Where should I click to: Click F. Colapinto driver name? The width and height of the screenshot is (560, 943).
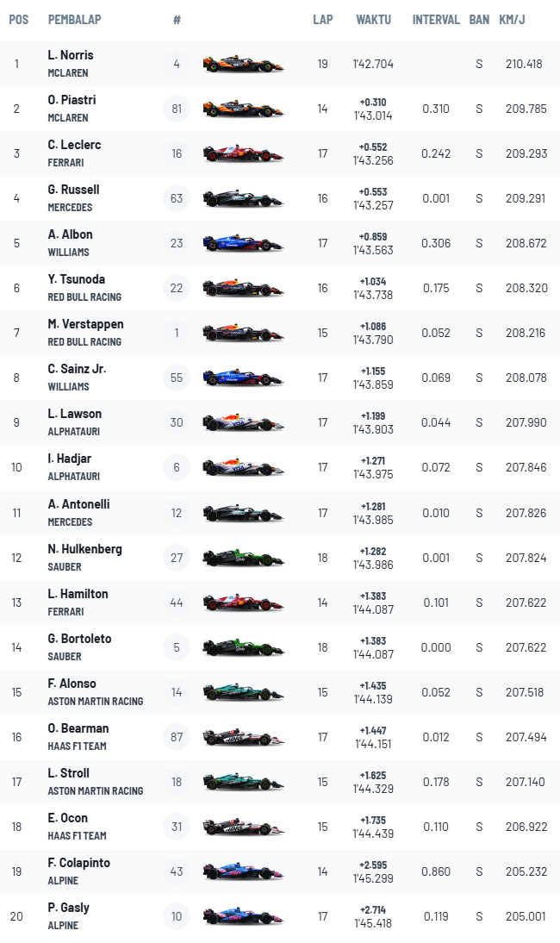(79, 863)
